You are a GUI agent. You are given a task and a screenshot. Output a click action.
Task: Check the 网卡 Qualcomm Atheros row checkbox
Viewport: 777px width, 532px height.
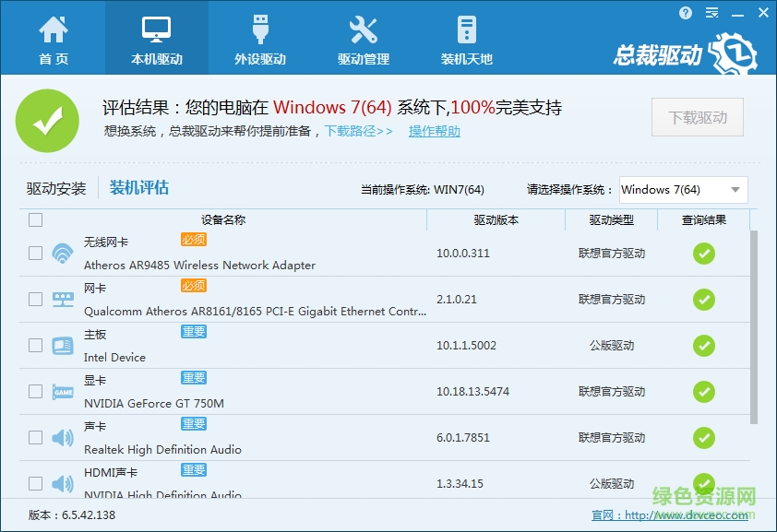(35, 299)
